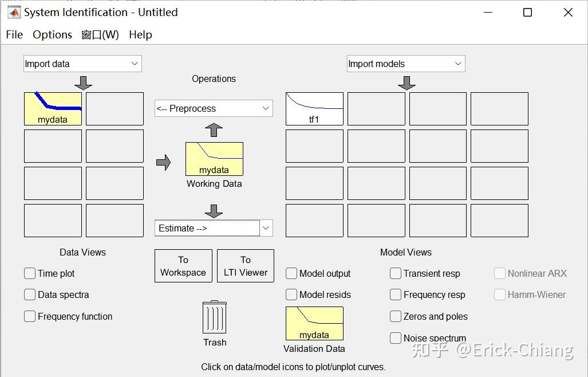The image size is (588, 377).
Task: Click the To LTI Viewer button
Action: 246,266
